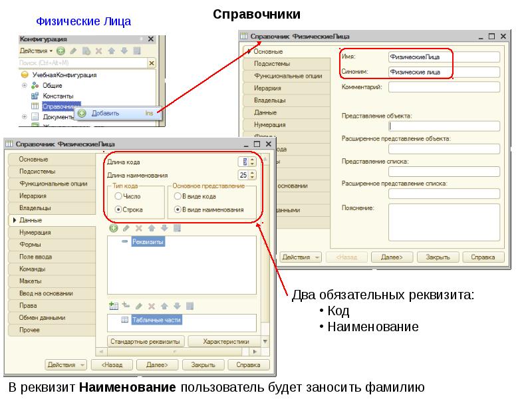Click the УчебнаяКонфигурация root node icon
The height and width of the screenshot is (399, 532).
click(25, 75)
